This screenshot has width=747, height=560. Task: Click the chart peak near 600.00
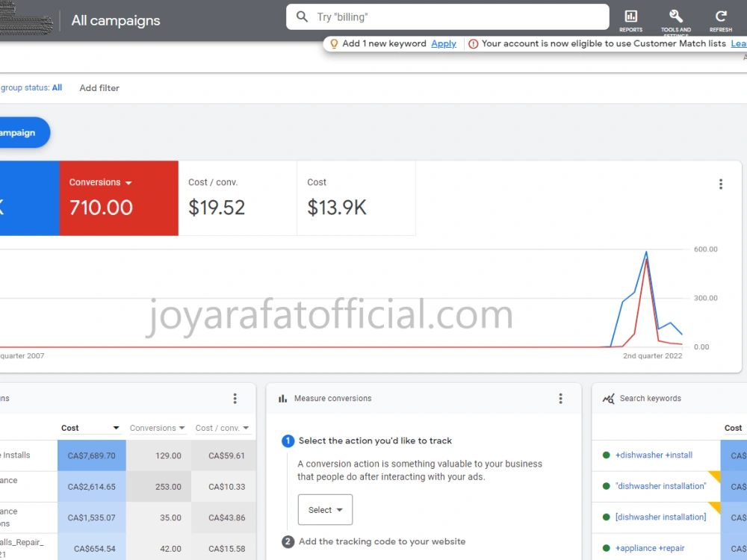[x=646, y=253]
